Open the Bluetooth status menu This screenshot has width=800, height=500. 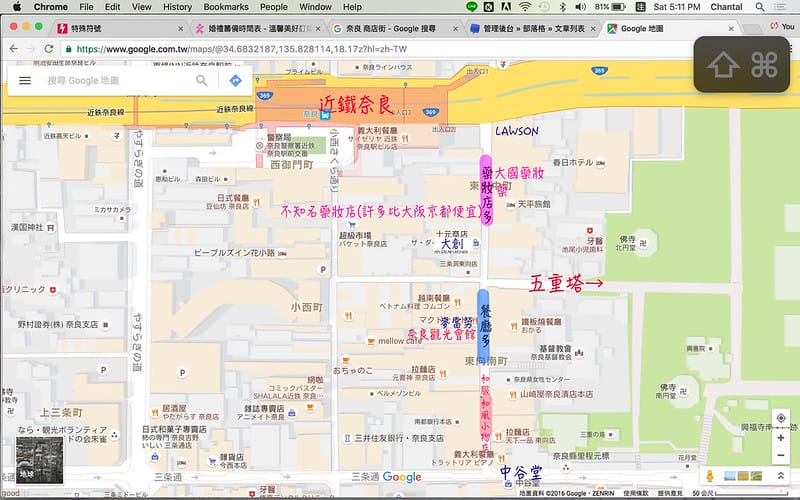point(562,7)
